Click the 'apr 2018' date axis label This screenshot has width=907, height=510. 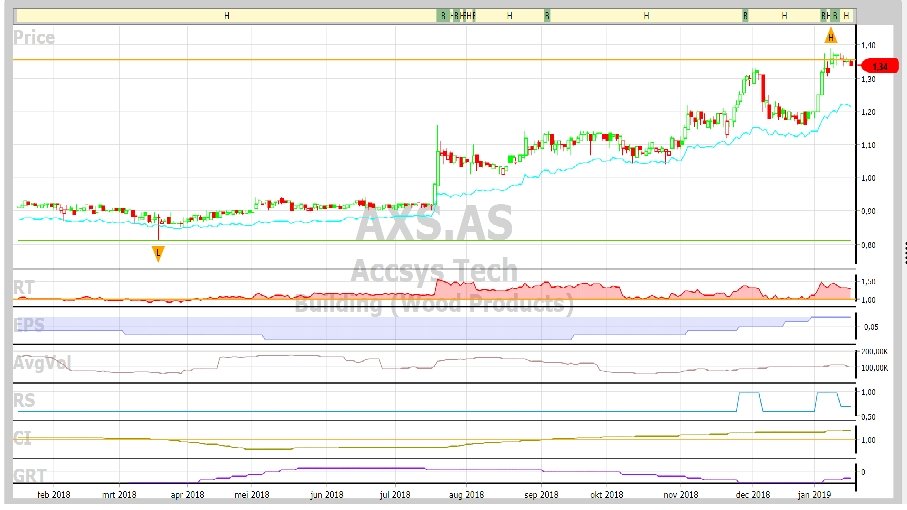(x=187, y=494)
